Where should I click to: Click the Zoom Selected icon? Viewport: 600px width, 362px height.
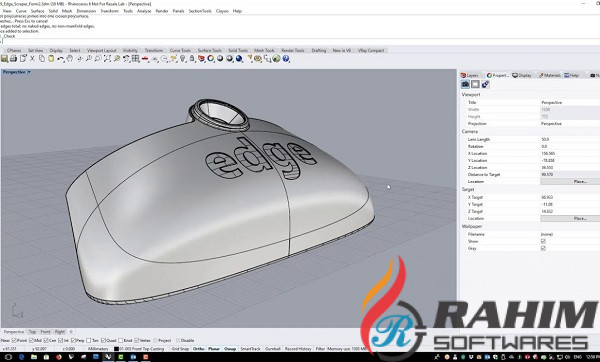[117, 59]
